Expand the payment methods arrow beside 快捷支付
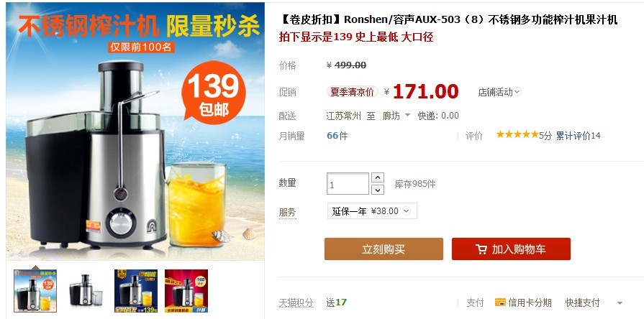 [620, 303]
